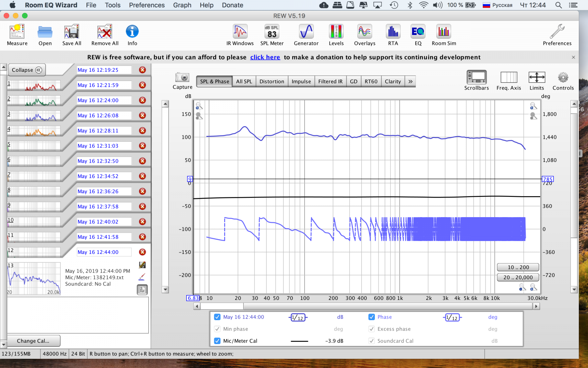This screenshot has height=368, width=588.
Task: Toggle May 16 12:44:00 trace checkbox
Action: click(217, 317)
